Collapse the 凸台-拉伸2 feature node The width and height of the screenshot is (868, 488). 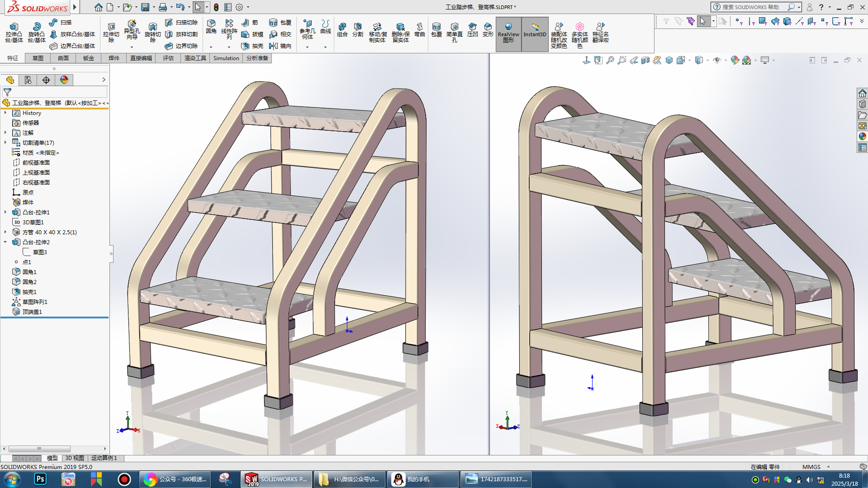point(5,242)
